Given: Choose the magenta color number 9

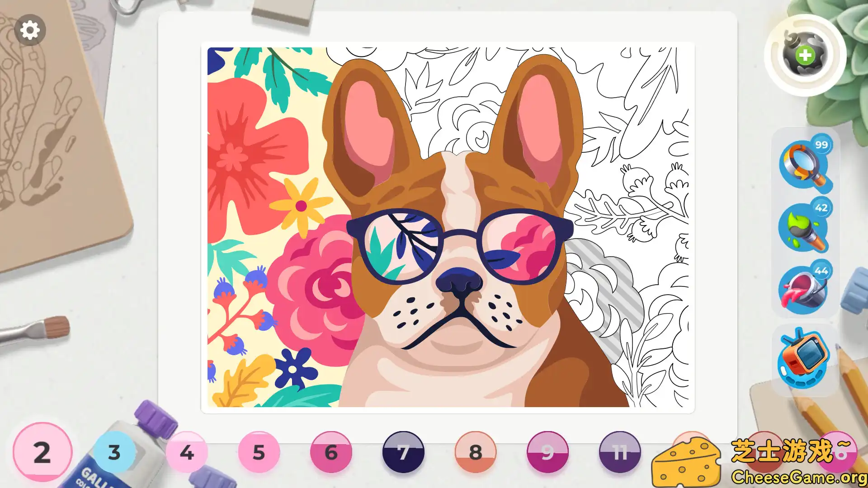Looking at the screenshot, I should pos(547,452).
